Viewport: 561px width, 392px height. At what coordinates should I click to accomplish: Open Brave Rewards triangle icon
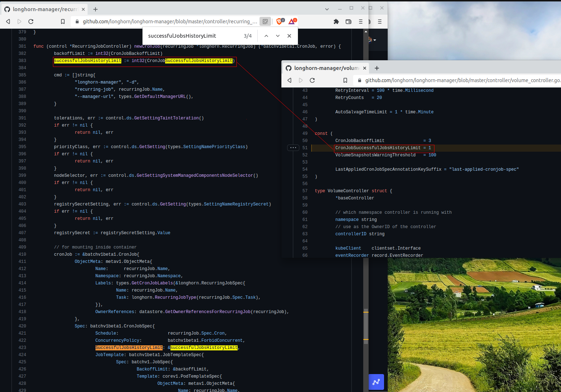[x=292, y=22]
